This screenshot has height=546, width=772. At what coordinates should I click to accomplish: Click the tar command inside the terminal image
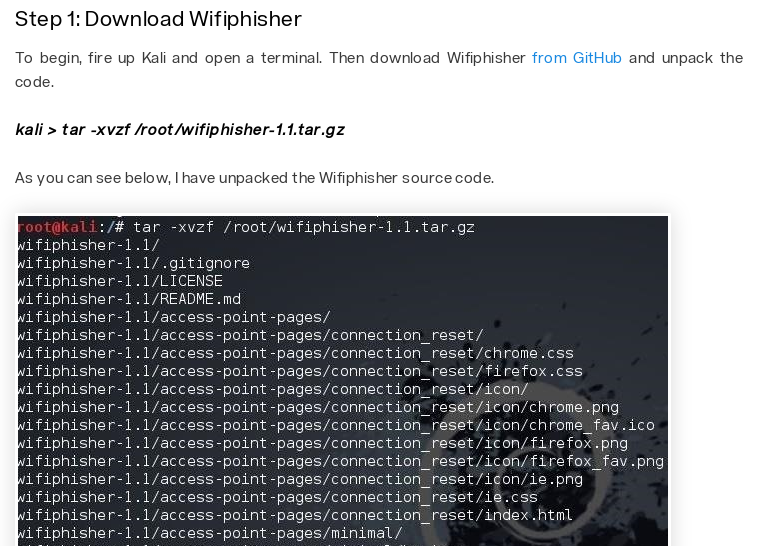coord(304,227)
